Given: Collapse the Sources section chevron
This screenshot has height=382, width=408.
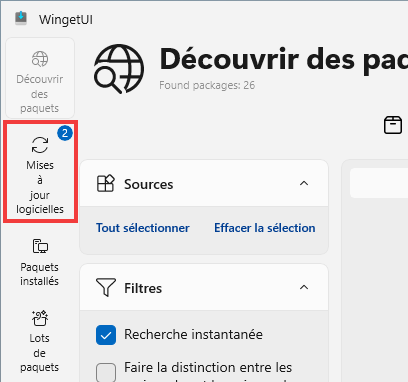Looking at the screenshot, I should click(x=304, y=183).
